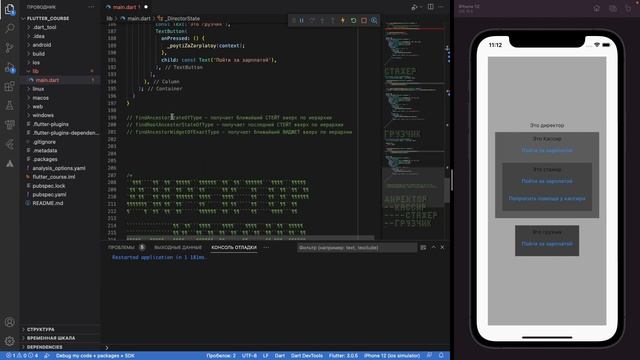Click the debug console filter input field
This screenshot has height=360, width=640.
(x=356, y=248)
